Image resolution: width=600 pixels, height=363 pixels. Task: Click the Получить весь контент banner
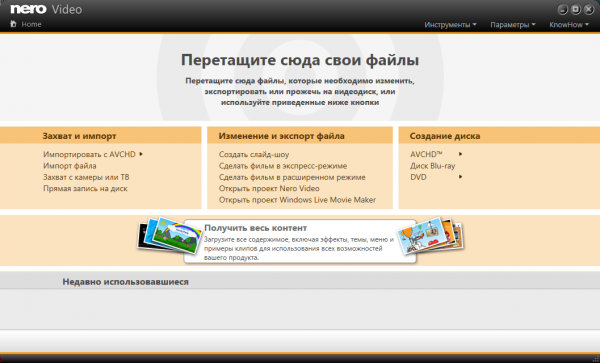300,241
